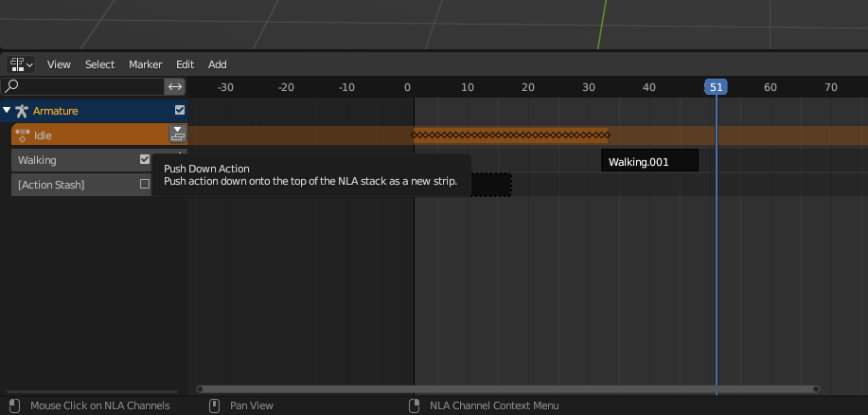The height and width of the screenshot is (415, 868).
Task: Click the frame 51 playhead marker
Action: tap(716, 87)
